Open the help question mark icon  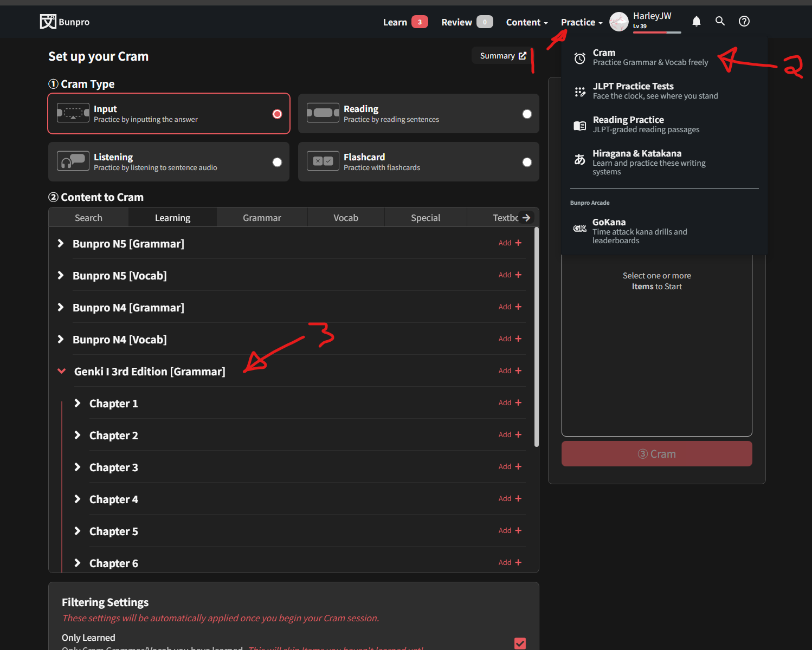(744, 21)
